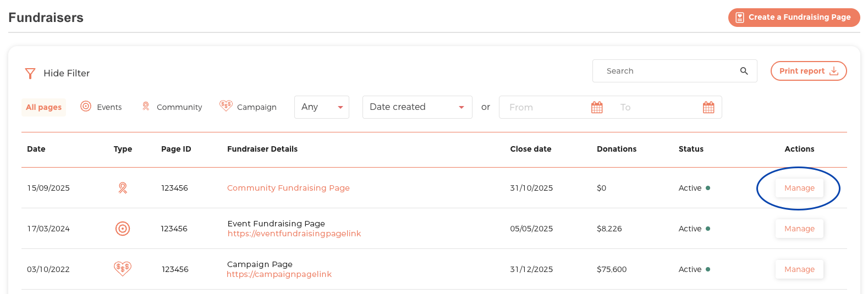Click the Date column header
868x294 pixels.
(x=36, y=149)
